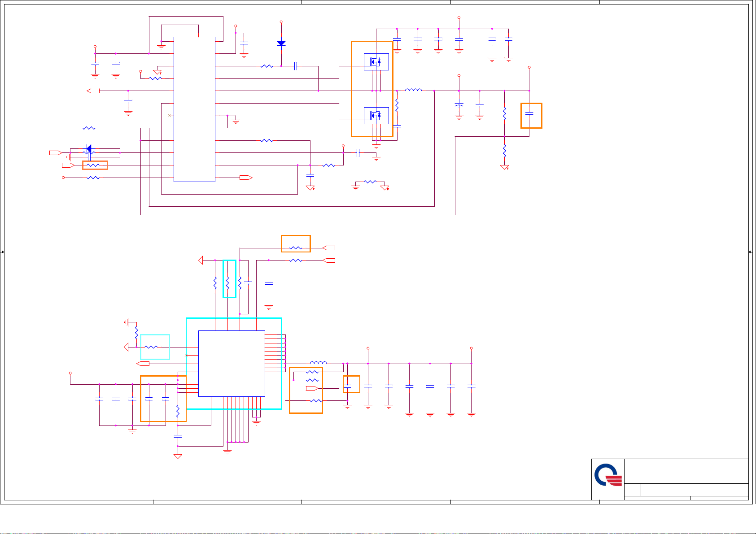Select the lower MOSFET symbol in orange box
The image size is (756, 534).
click(x=376, y=116)
